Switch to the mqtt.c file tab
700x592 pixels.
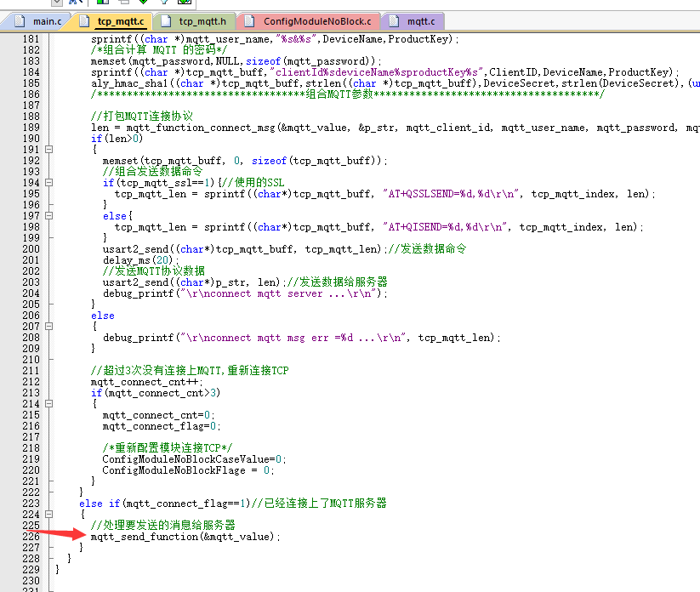421,21
